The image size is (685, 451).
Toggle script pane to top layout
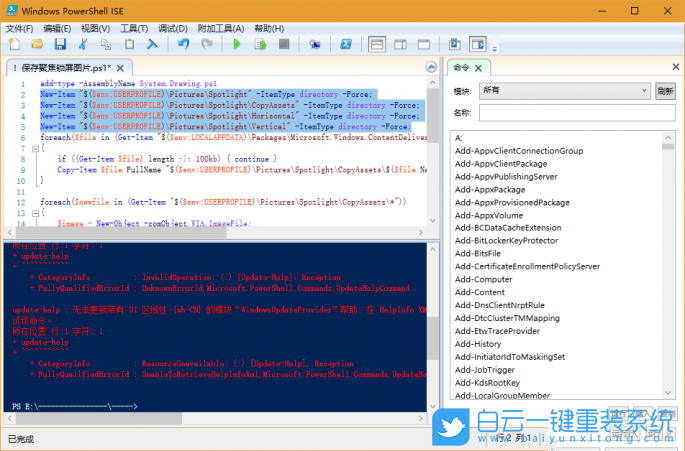tap(377, 45)
